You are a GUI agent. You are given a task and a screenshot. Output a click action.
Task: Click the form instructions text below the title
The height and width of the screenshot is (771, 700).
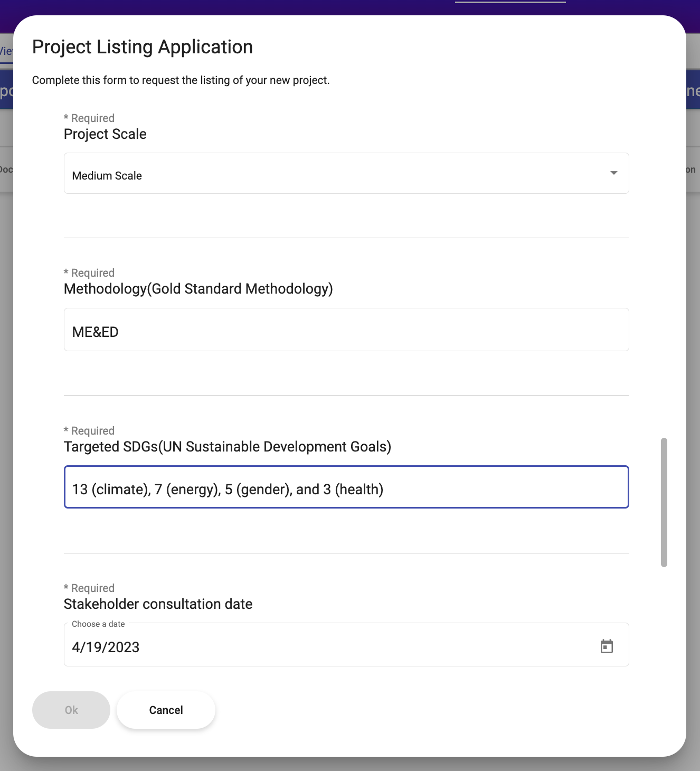tap(181, 80)
